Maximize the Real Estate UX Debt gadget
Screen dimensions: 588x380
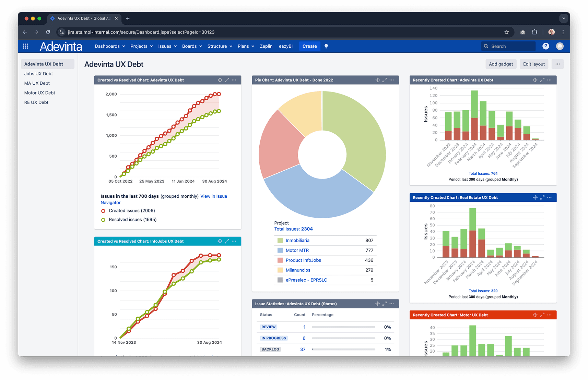pyautogui.click(x=542, y=197)
